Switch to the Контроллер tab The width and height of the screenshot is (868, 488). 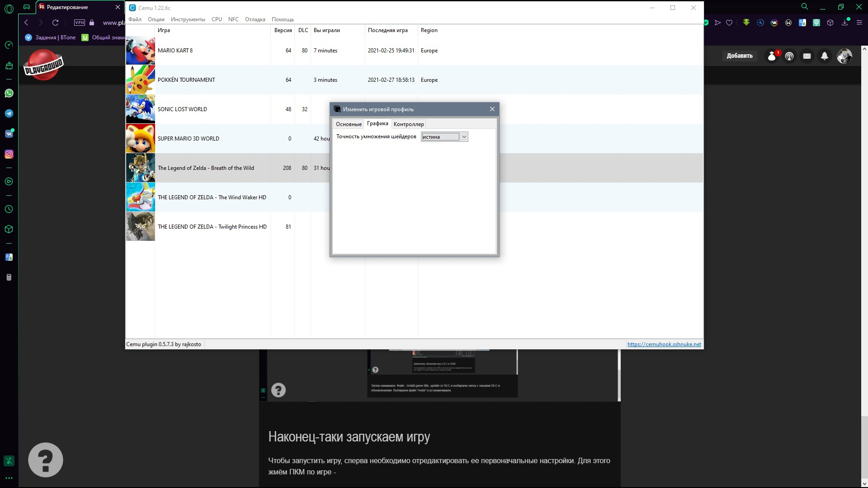point(409,124)
